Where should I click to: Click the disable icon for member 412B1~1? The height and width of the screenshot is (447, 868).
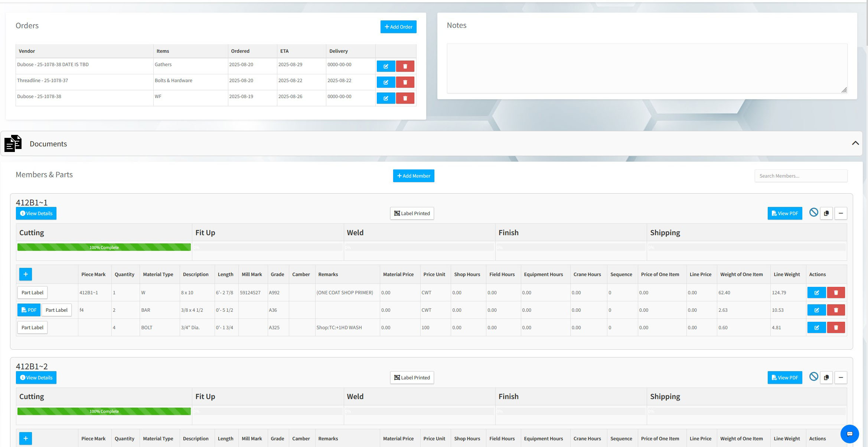click(813, 213)
